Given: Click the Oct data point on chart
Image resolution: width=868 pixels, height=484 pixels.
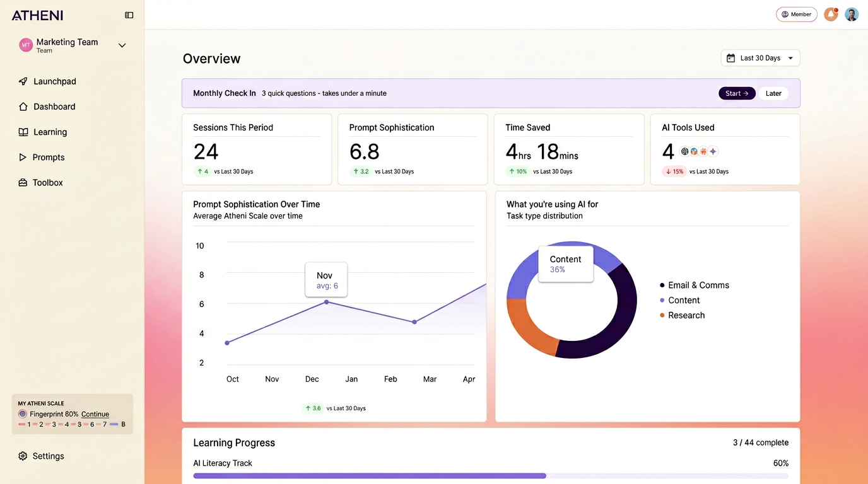Looking at the screenshot, I should click(x=227, y=343).
